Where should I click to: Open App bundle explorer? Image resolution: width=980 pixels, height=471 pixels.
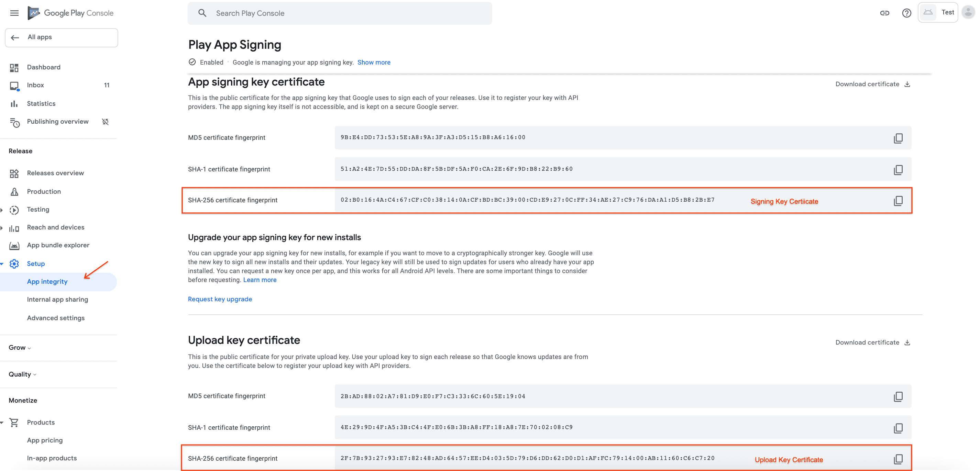pyautogui.click(x=57, y=245)
